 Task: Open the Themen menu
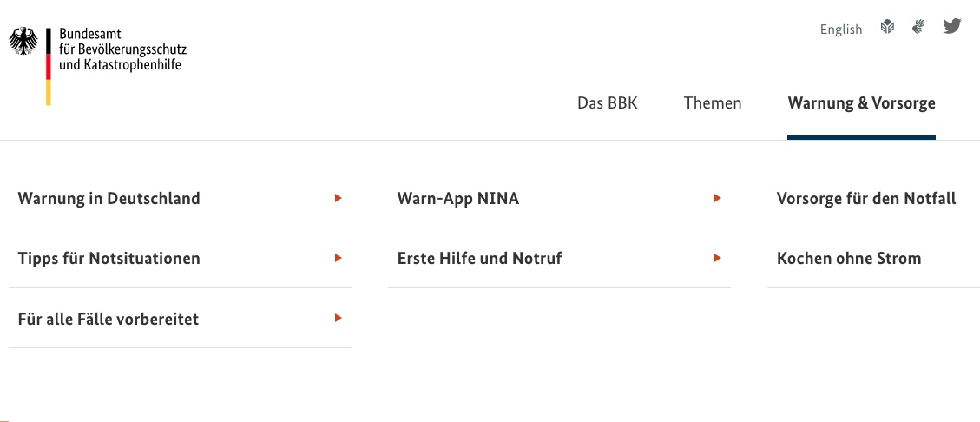pyautogui.click(x=713, y=103)
